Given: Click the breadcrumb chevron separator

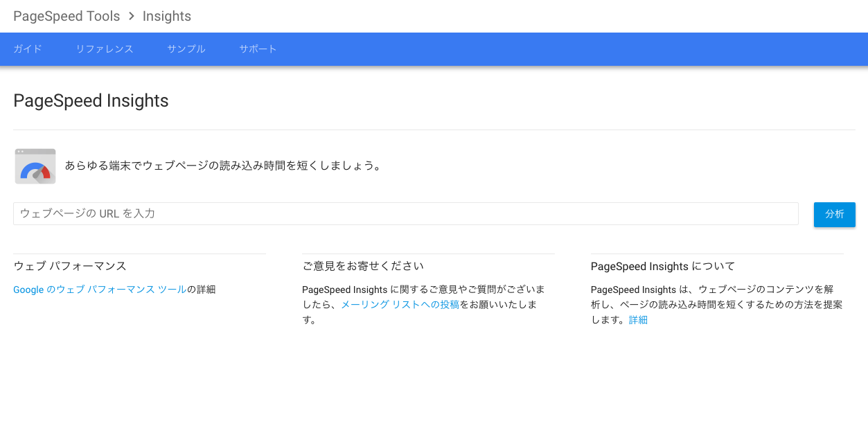Looking at the screenshot, I should tap(132, 16).
